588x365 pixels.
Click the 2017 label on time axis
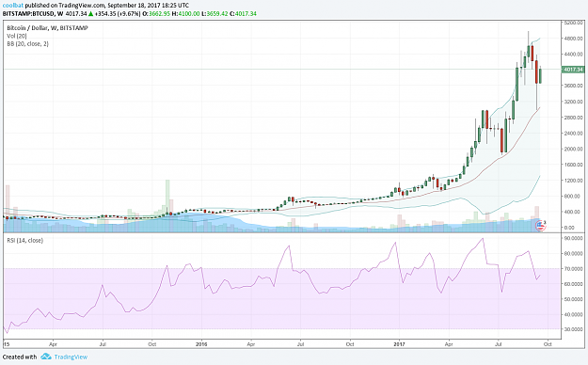400,343
